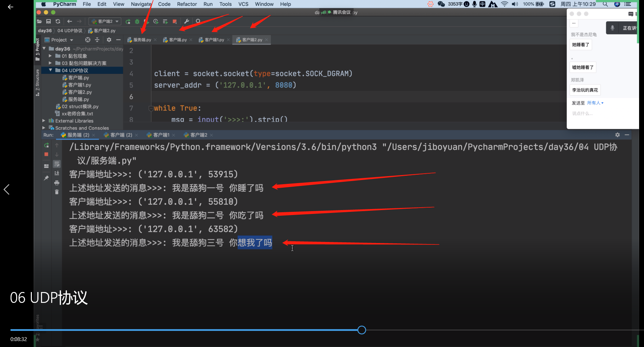
Task: Close the 客户端2 Run tab
Action: (211, 135)
